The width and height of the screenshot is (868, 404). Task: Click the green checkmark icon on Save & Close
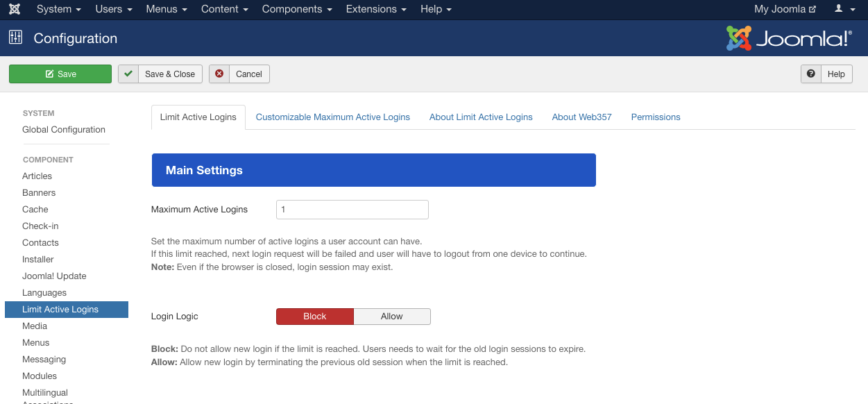128,74
